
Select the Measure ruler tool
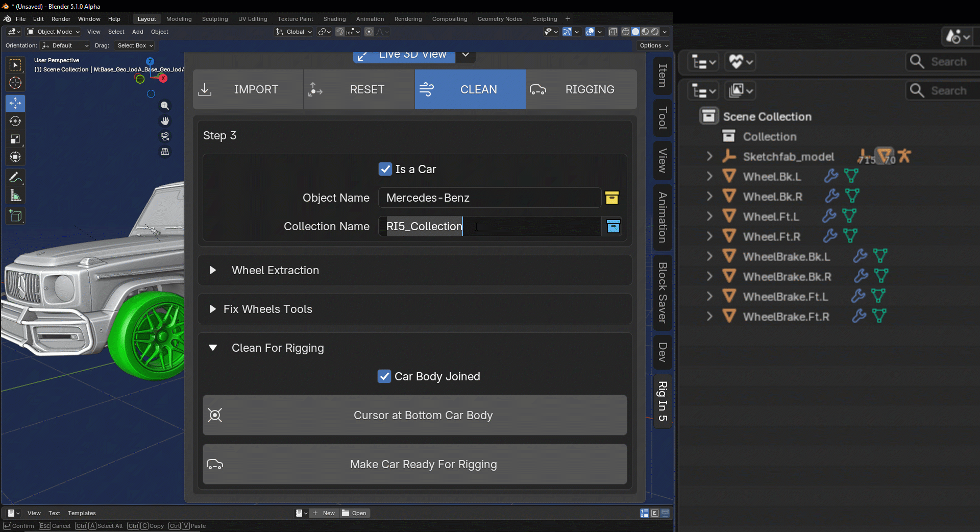point(15,196)
